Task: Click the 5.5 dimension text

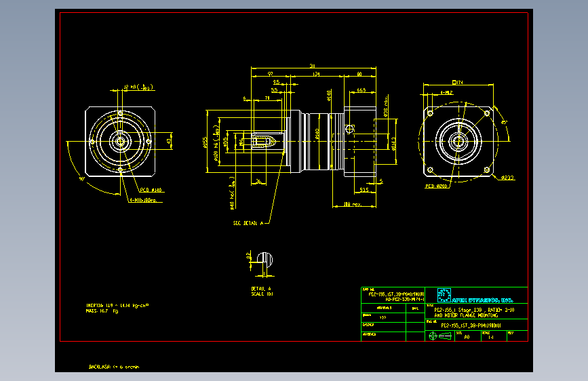Action: point(275,90)
